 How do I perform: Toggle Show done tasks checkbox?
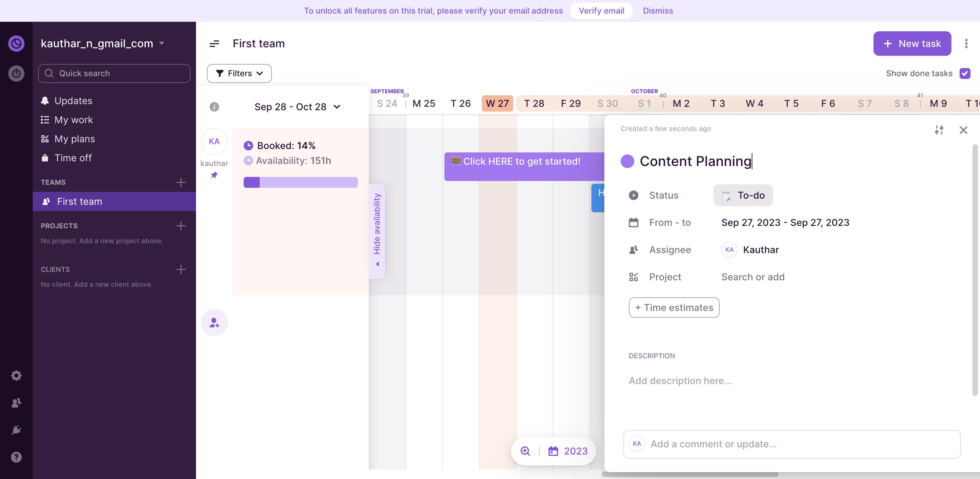965,73
